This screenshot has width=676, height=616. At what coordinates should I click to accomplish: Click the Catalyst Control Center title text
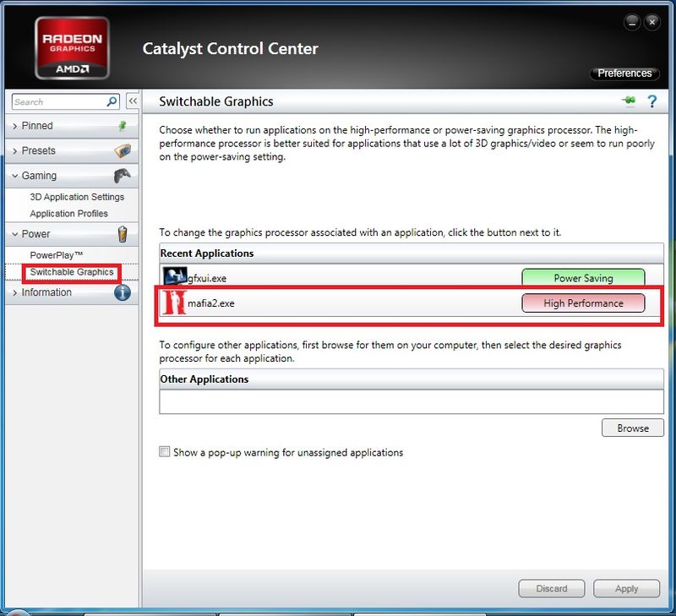click(x=230, y=49)
